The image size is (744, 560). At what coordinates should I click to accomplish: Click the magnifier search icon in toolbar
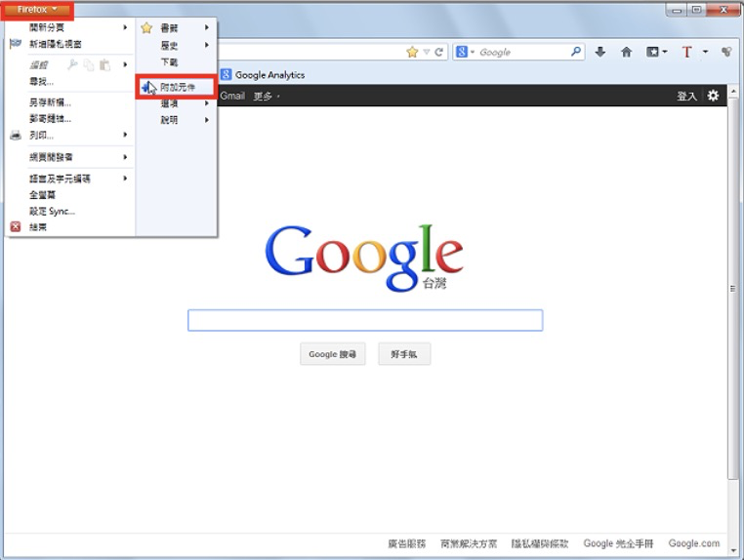(575, 52)
